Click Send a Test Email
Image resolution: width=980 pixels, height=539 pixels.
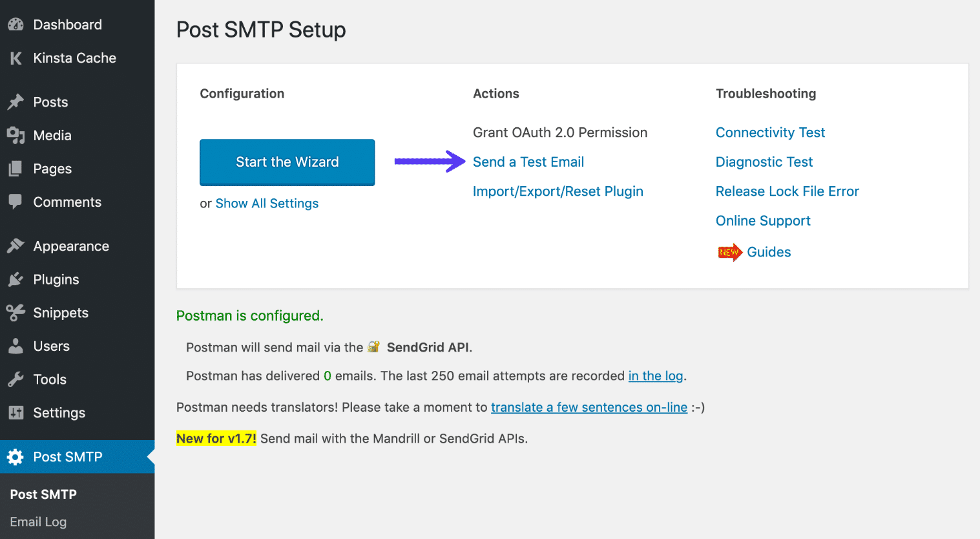click(528, 162)
